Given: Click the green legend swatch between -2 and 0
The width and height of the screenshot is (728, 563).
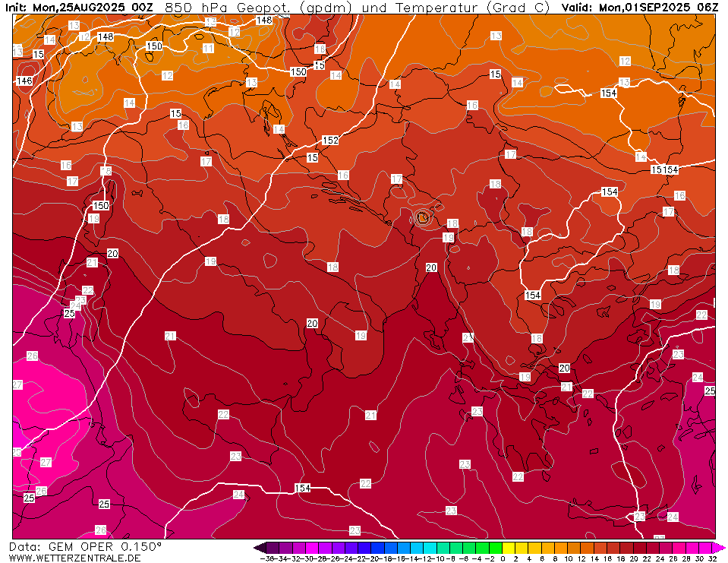Looking at the screenshot, I should [496, 547].
